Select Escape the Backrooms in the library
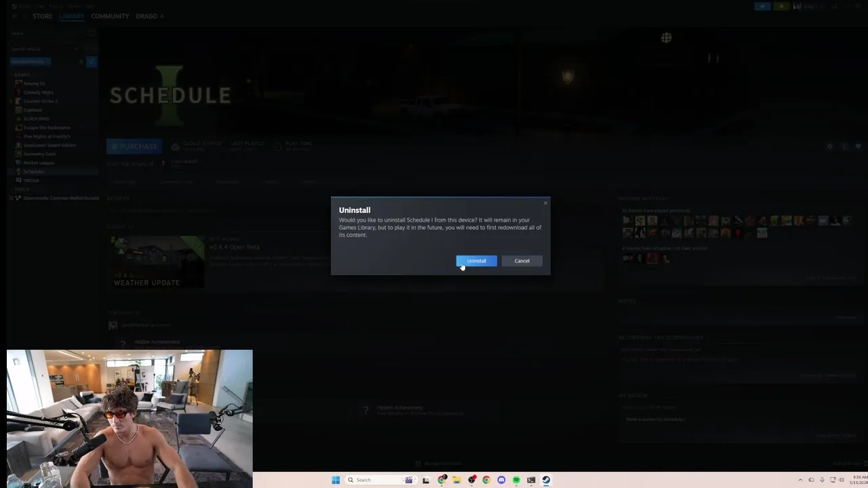This screenshot has width=868, height=488. (46, 127)
